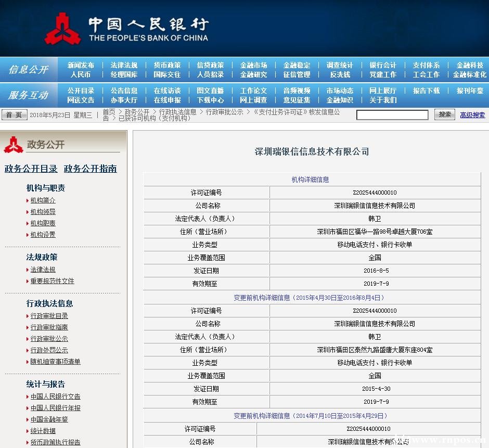The width and height of the screenshot is (489, 448).
Task: Open the 服务互动 navigation section
Action: click(28, 95)
